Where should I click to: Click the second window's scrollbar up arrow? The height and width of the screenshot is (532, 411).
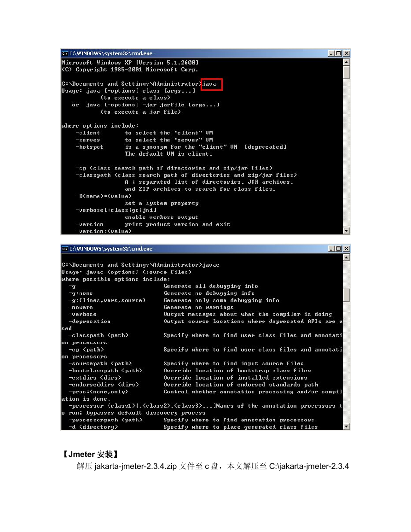tap(346, 257)
